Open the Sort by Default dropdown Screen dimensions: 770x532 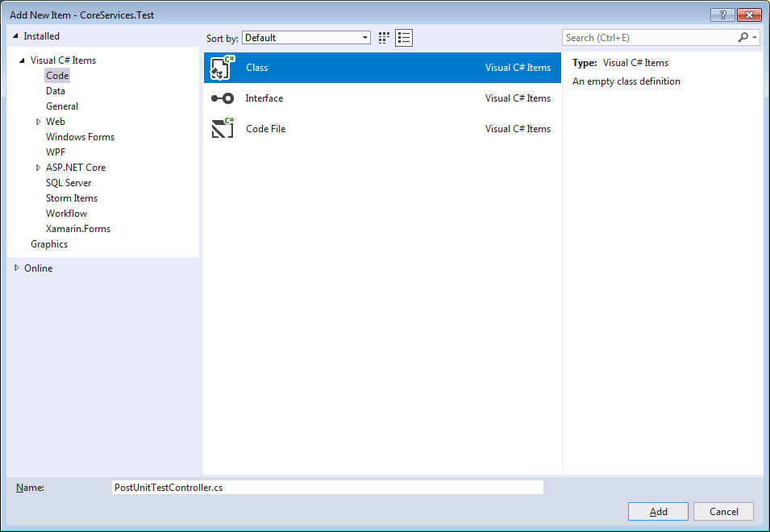306,38
